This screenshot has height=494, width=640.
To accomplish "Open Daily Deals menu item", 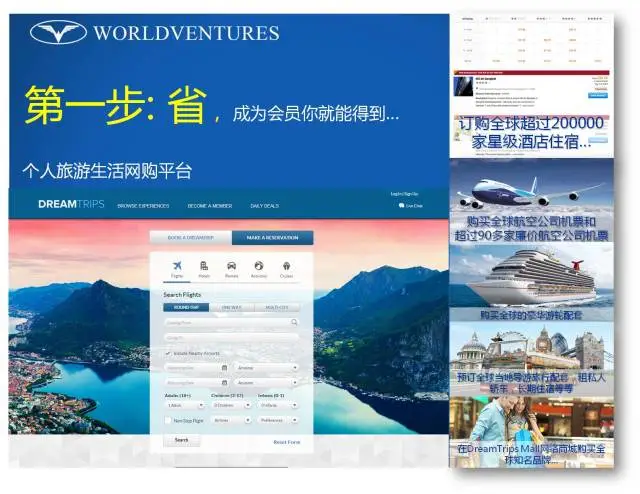I will coord(264,206).
